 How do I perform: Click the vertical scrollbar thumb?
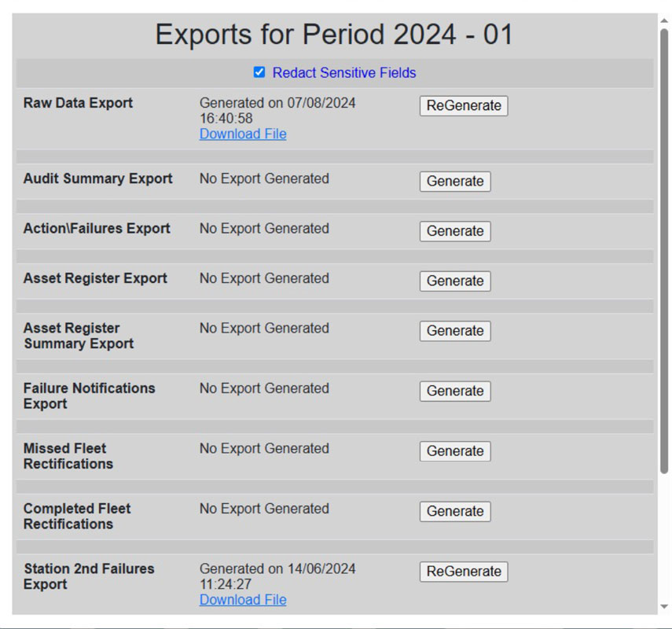(664, 252)
